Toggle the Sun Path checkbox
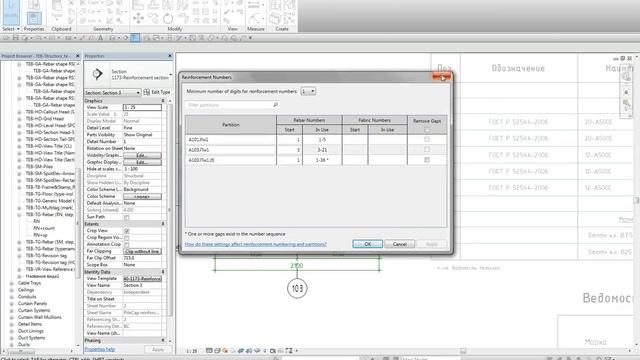Screen dimensions: 640x360 point(127,217)
